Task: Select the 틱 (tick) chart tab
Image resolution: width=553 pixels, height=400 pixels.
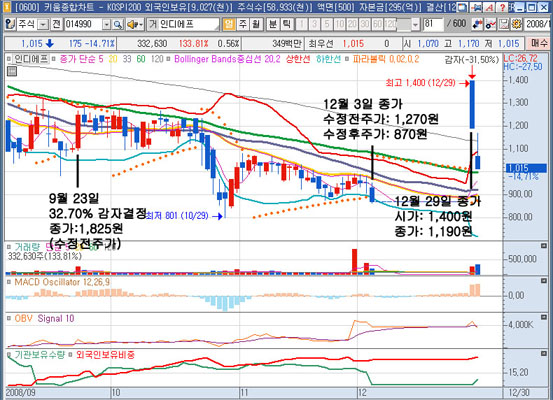Action: 286,24
